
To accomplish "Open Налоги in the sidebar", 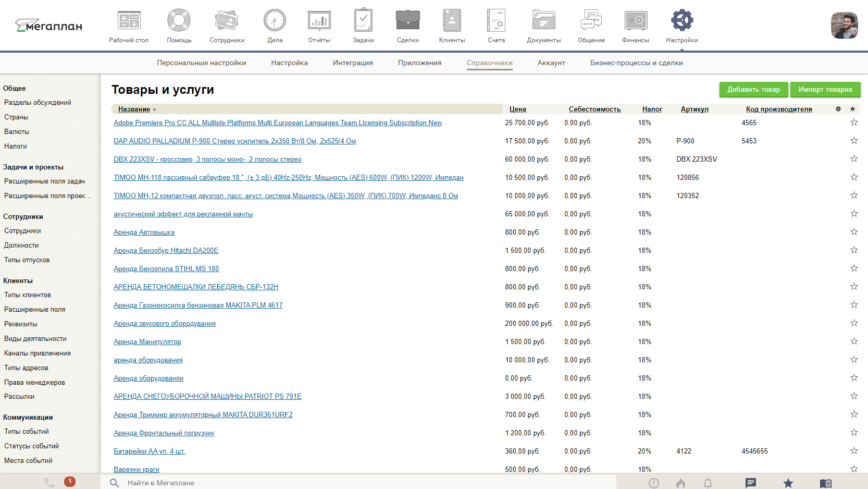I will 16,146.
